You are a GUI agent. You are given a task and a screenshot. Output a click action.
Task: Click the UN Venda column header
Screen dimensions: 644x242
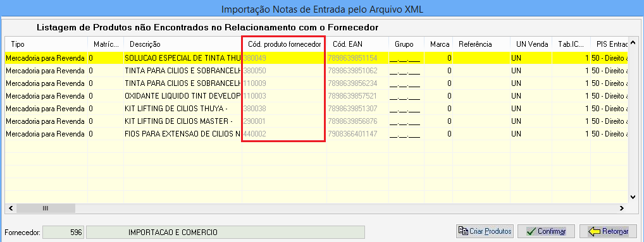[531, 44]
